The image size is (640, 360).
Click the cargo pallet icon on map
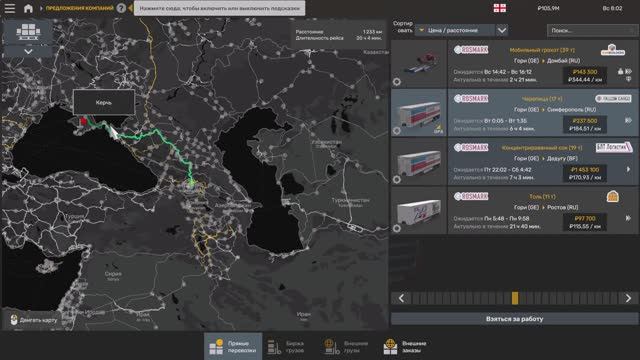[x=28, y=32]
